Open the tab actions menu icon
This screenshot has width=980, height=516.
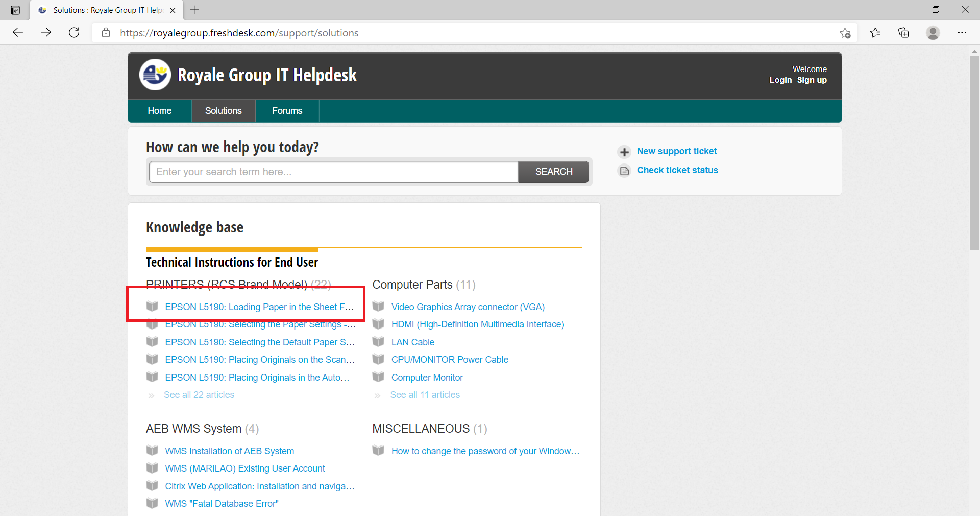(15, 10)
